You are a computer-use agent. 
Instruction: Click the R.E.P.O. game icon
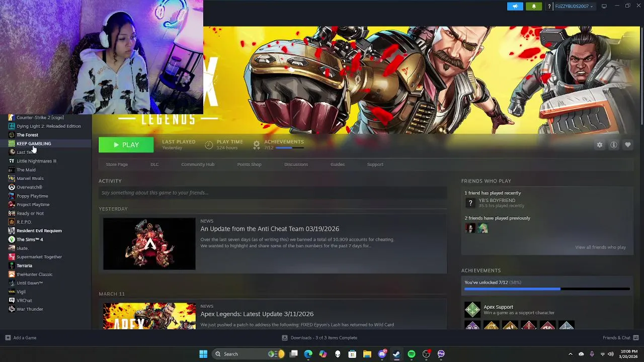[x=12, y=222]
